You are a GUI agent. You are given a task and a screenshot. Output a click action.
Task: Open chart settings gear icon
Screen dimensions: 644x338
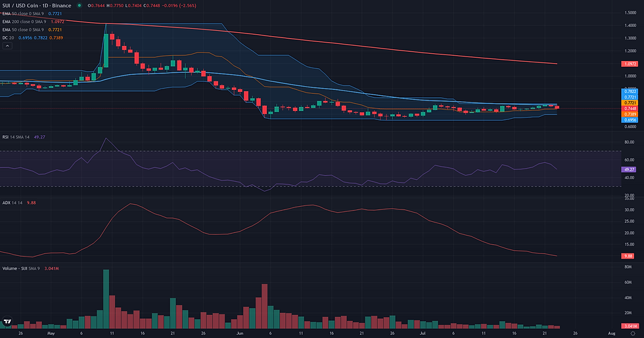632,333
